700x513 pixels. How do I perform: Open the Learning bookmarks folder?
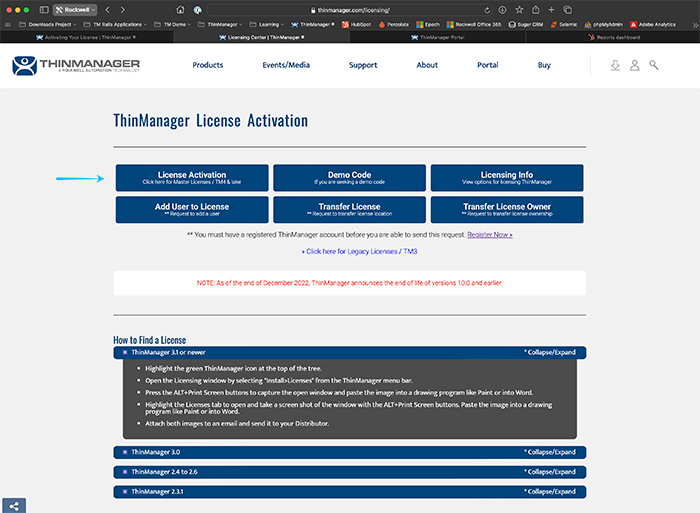[267, 25]
